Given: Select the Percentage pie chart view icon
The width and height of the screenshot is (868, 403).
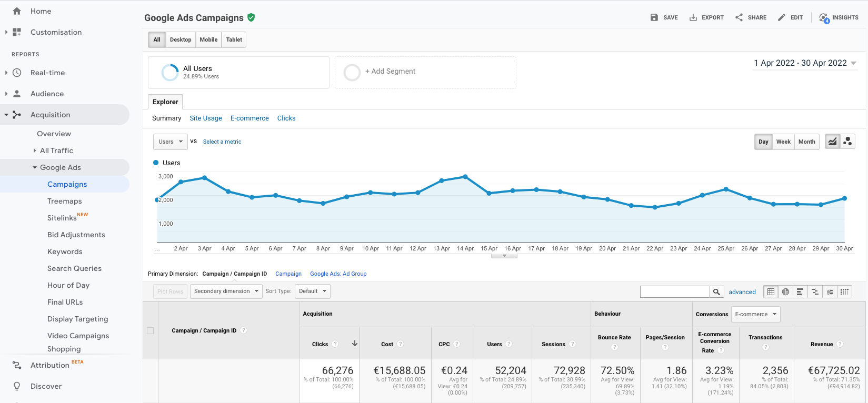Looking at the screenshot, I should 785,292.
